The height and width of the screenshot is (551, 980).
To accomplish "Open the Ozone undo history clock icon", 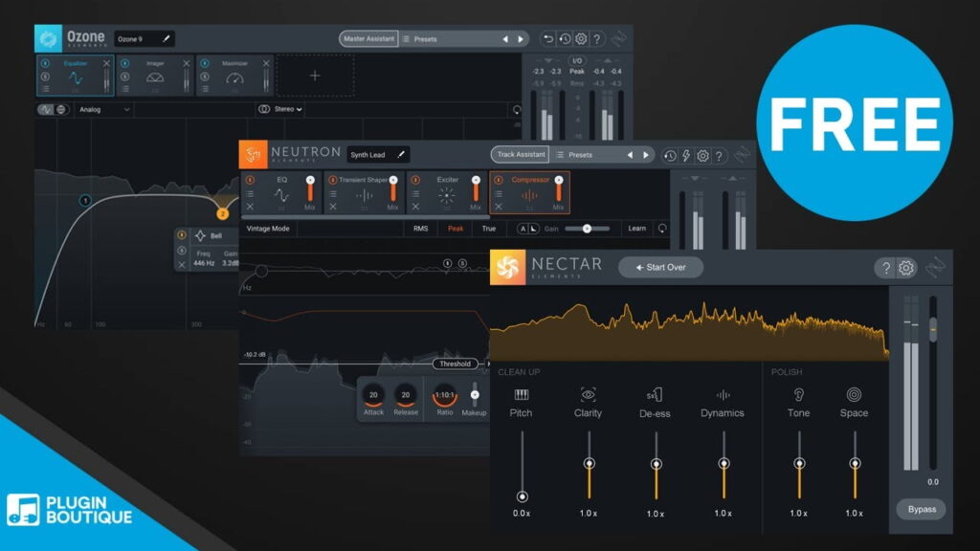I will (x=565, y=38).
